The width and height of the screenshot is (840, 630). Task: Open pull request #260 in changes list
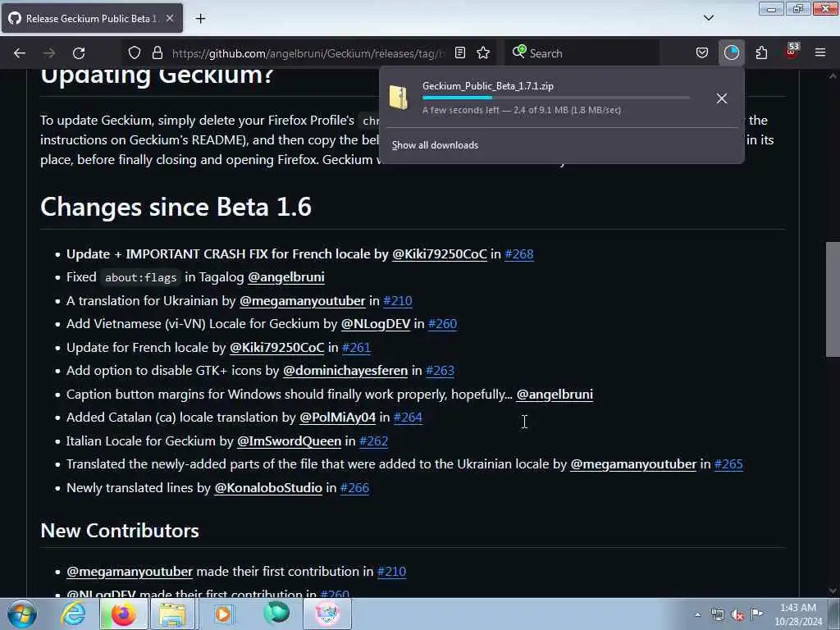tap(442, 323)
